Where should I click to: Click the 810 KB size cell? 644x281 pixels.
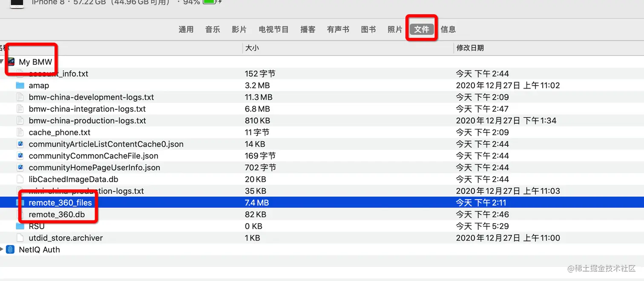click(x=257, y=121)
